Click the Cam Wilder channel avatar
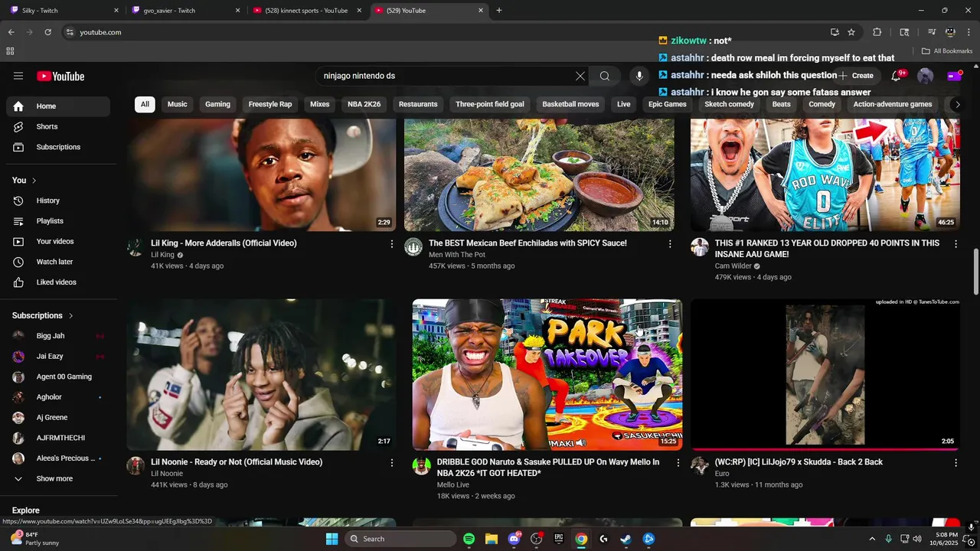This screenshot has width=980, height=551. [700, 246]
